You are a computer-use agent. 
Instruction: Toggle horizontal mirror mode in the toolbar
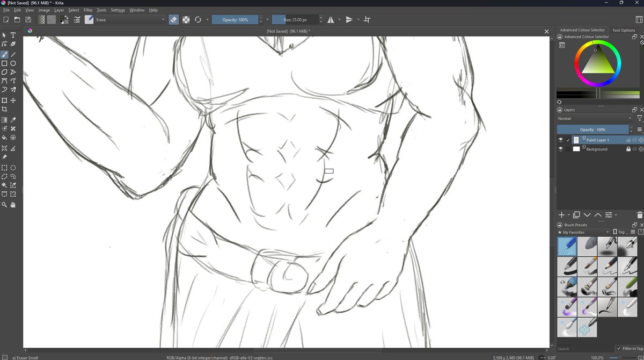pos(330,19)
